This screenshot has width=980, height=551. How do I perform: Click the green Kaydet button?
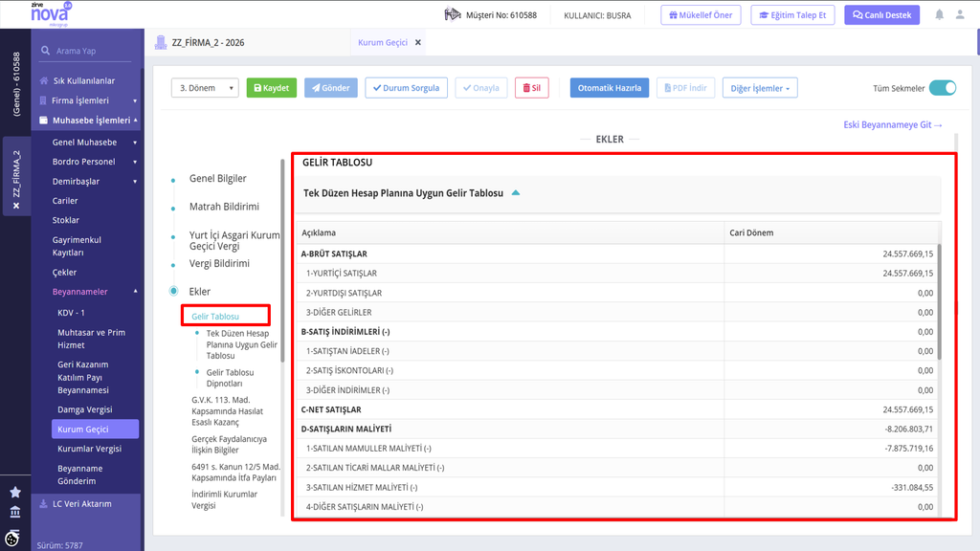click(x=271, y=88)
